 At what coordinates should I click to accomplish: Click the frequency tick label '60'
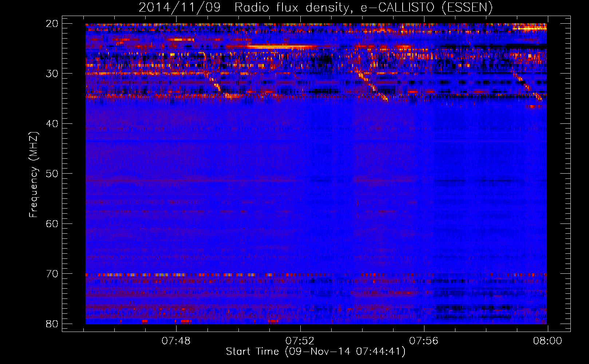click(52, 223)
